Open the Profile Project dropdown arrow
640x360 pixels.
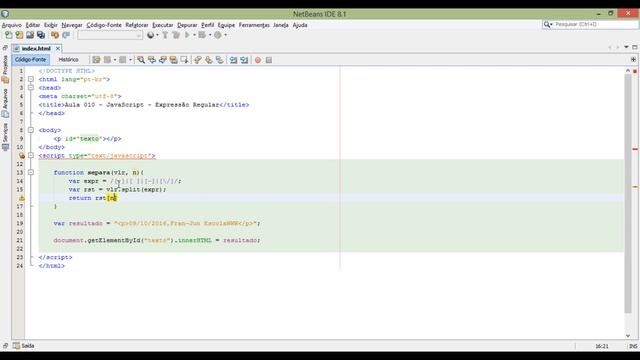225,35
